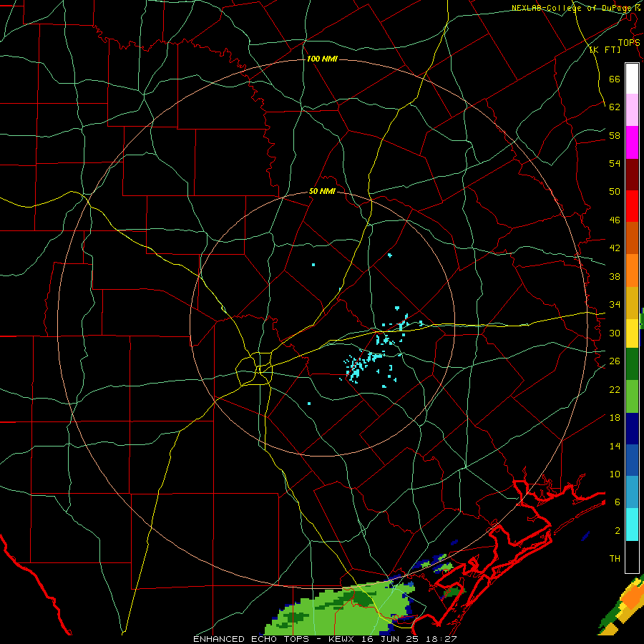Click the light green legend swatch
The width and height of the screenshot is (644, 644).
coord(632,396)
